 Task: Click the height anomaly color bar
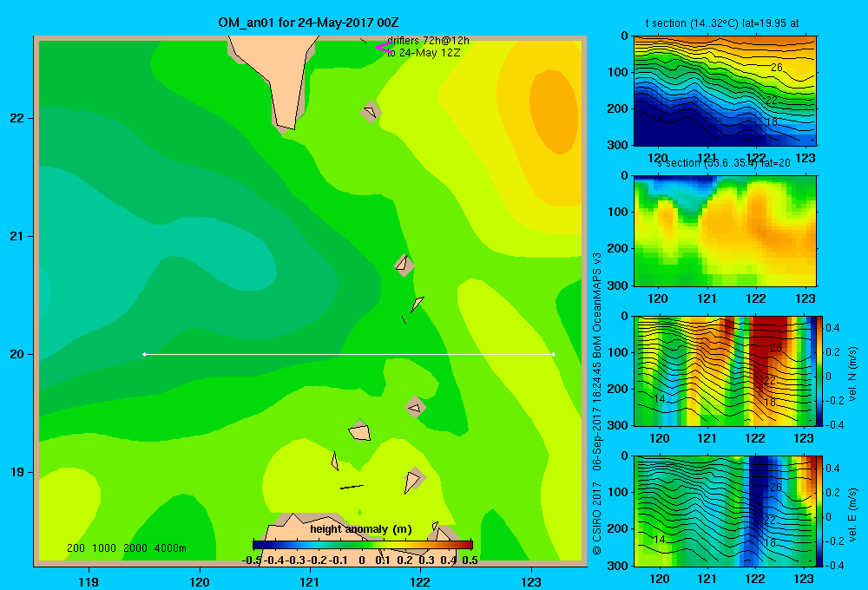tap(363, 545)
